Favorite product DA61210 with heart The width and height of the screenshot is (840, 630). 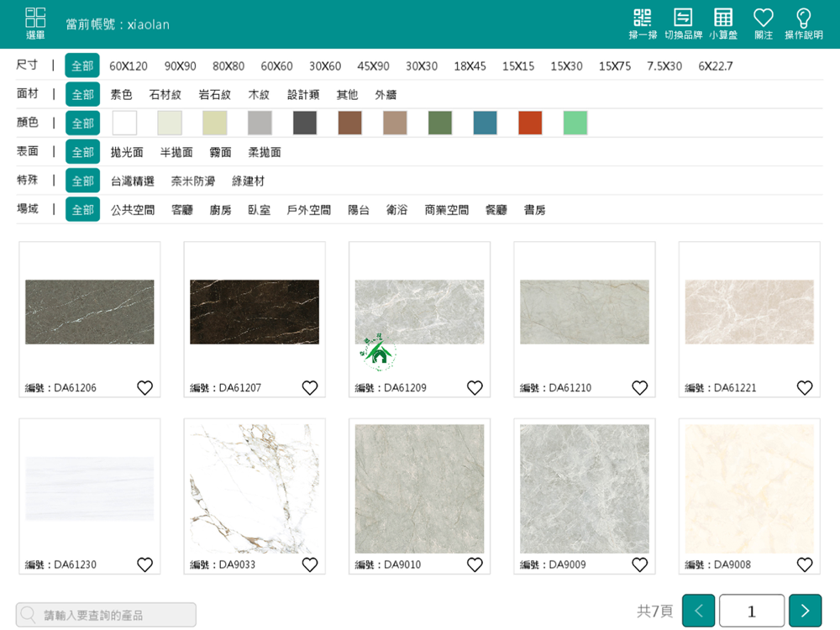click(x=639, y=387)
